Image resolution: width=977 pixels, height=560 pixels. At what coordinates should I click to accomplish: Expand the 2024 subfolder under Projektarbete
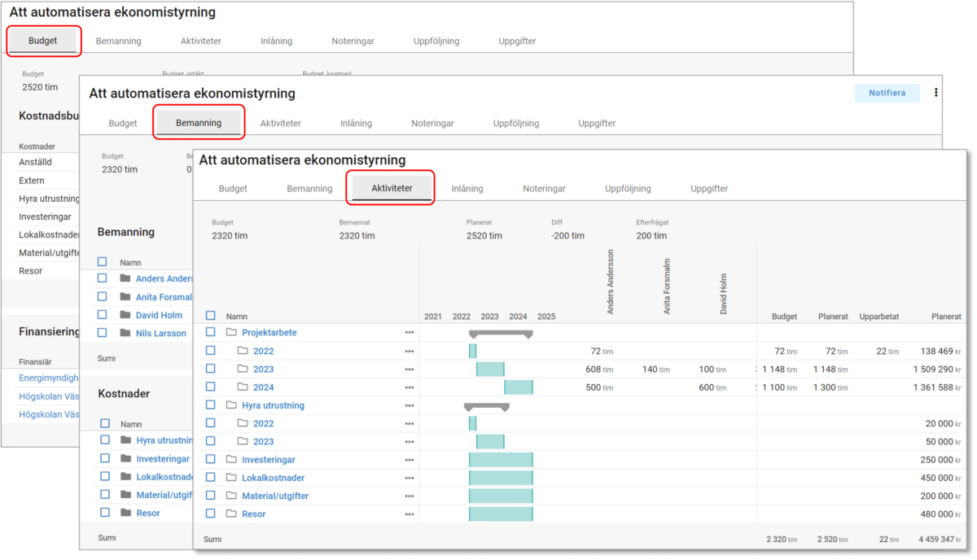243,387
